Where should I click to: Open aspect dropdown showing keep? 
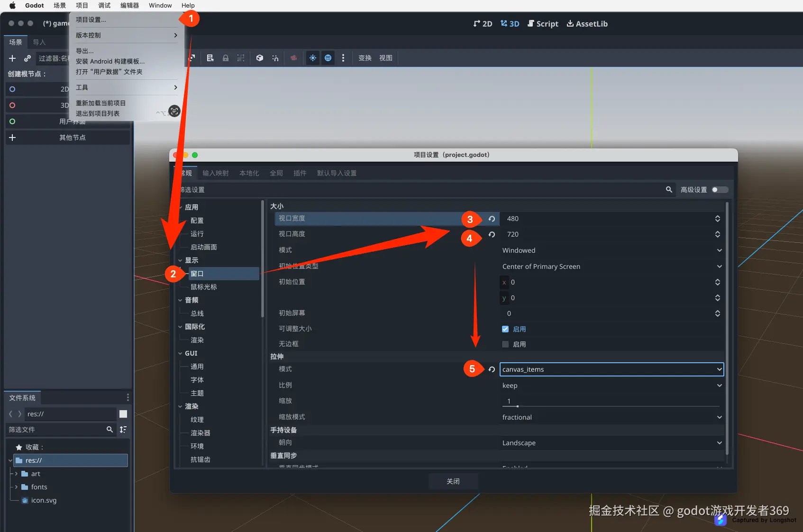coord(612,385)
